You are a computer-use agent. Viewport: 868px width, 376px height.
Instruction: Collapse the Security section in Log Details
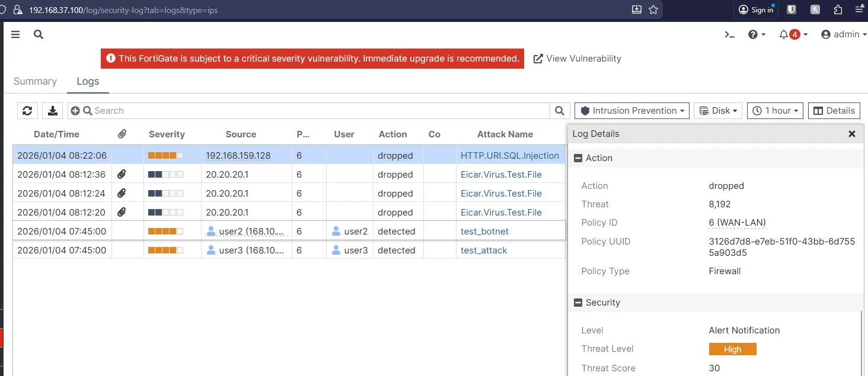(x=578, y=302)
